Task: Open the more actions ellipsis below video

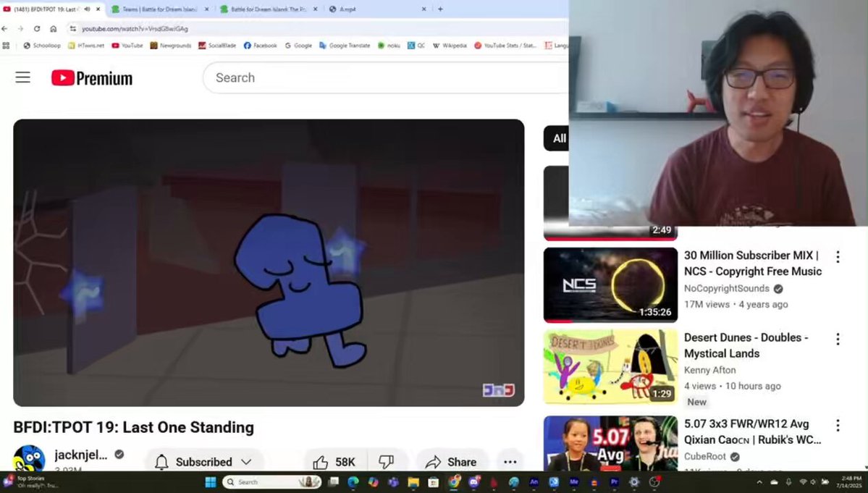Action: [x=510, y=462]
